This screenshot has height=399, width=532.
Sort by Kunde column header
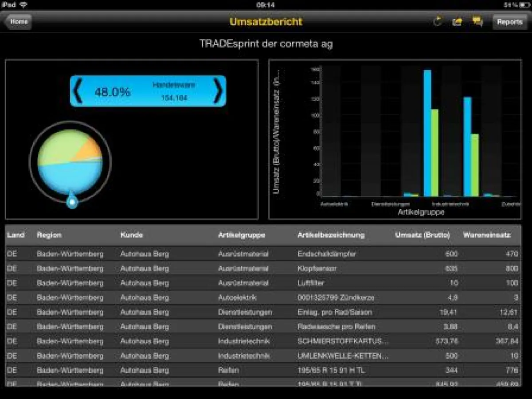tap(132, 235)
